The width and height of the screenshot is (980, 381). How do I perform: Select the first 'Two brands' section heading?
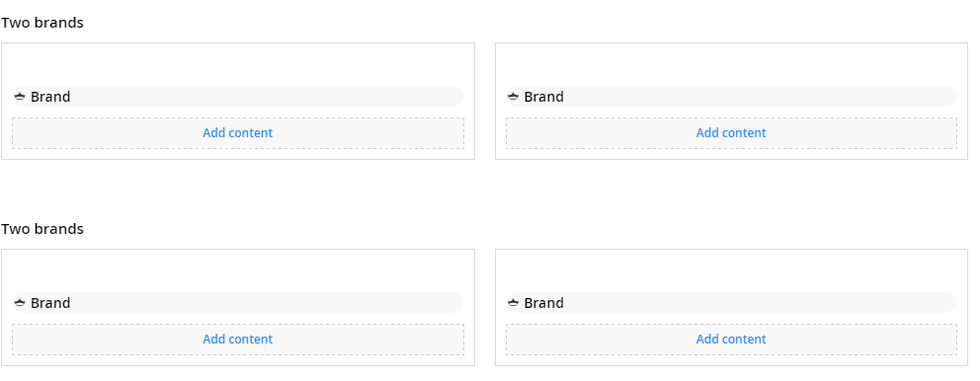coord(41,23)
